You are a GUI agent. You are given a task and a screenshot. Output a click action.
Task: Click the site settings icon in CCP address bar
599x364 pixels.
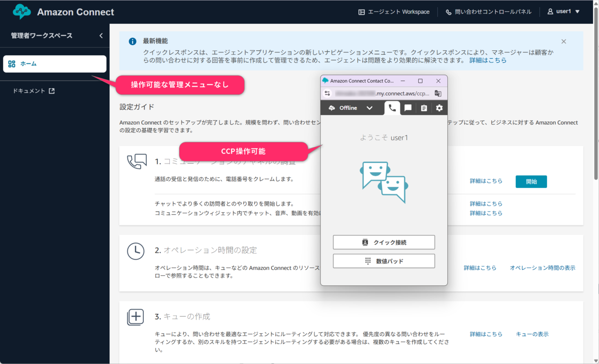327,93
